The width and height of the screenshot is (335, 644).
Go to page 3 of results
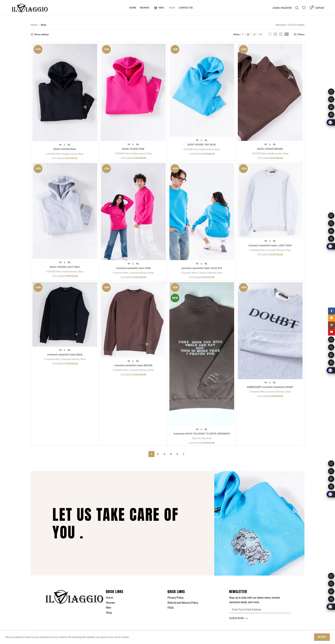point(164,454)
